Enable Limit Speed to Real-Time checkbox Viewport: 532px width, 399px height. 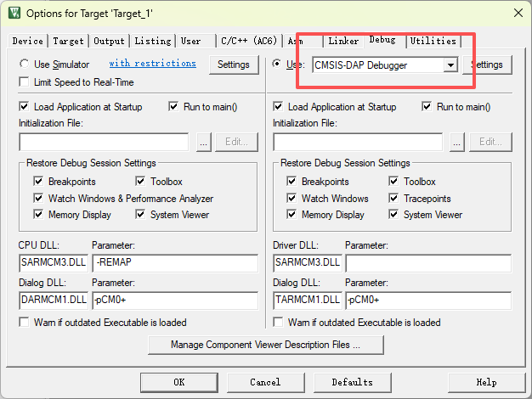pyautogui.click(x=25, y=82)
